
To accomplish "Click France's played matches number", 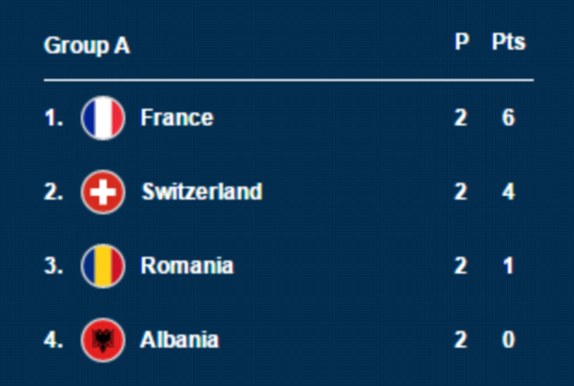I will [x=461, y=118].
